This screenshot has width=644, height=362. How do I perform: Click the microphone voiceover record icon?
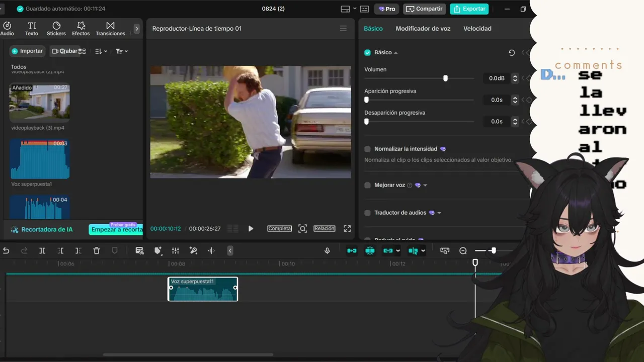[x=327, y=250]
